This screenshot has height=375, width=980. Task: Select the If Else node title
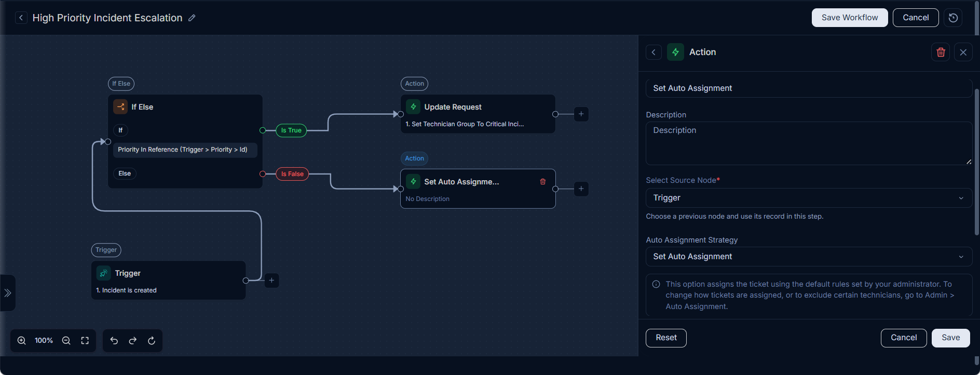[x=142, y=107]
